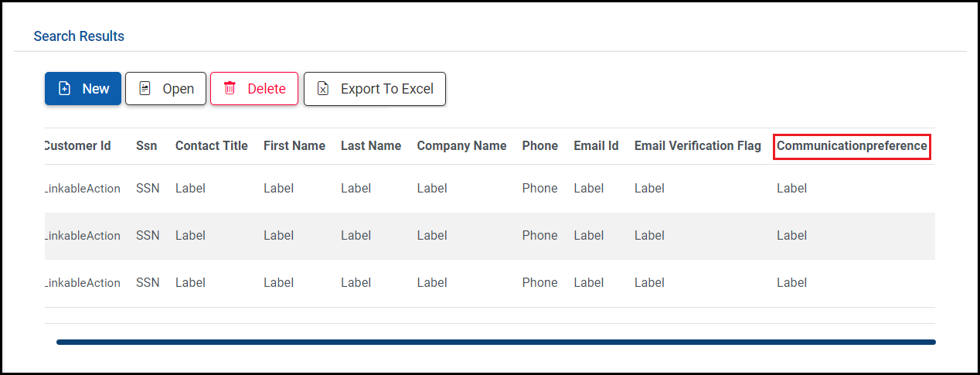This screenshot has height=375, width=980.
Task: Click the Company Name column header
Action: (461, 146)
